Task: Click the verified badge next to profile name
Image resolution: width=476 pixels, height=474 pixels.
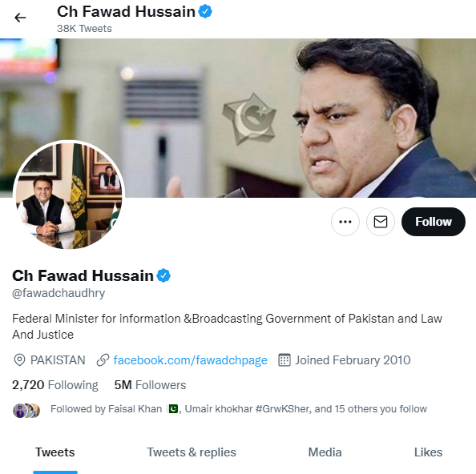Action: [163, 275]
